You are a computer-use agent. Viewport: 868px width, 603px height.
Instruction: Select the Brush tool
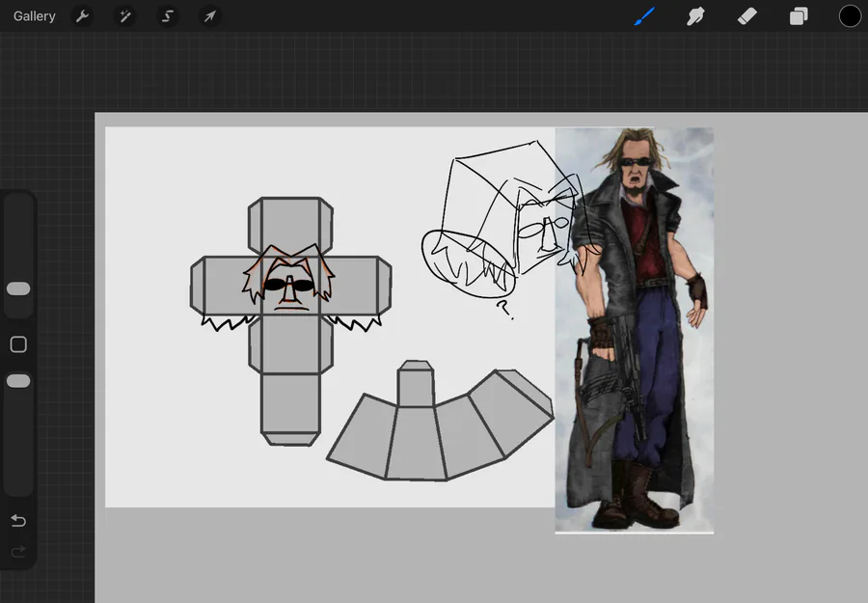click(645, 16)
